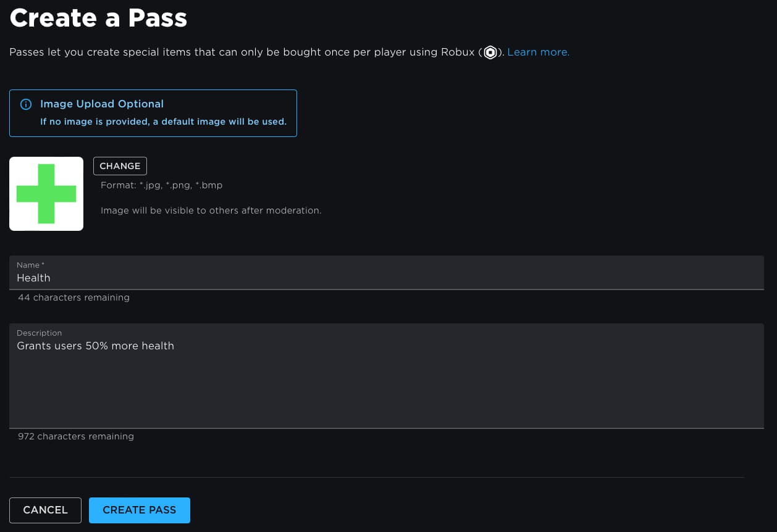777x532 pixels.
Task: Click the Name field label
Action: coord(28,265)
